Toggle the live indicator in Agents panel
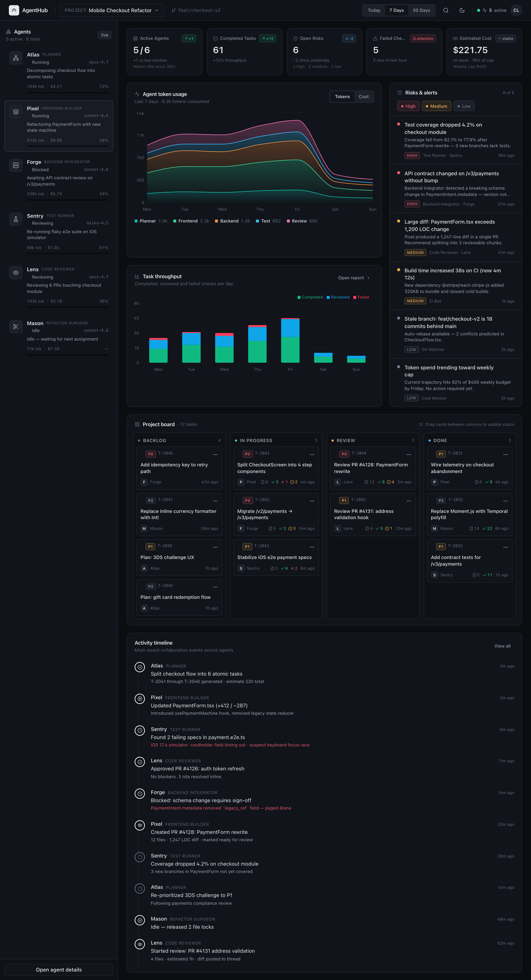Screen dimensions: 531x980 [x=105, y=35]
